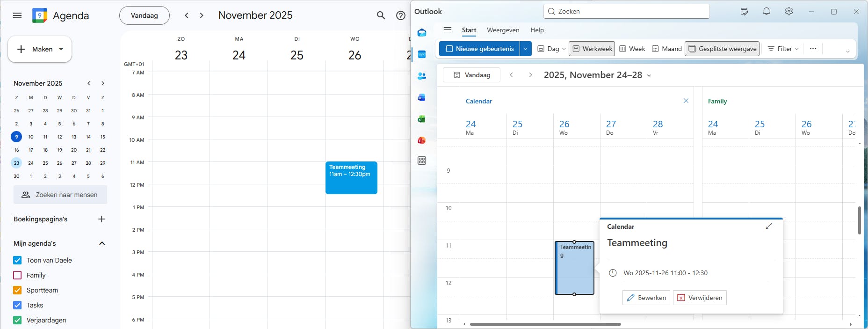This screenshot has width=868, height=329.
Task: Show previous month in mini calendar
Action: [x=89, y=83]
